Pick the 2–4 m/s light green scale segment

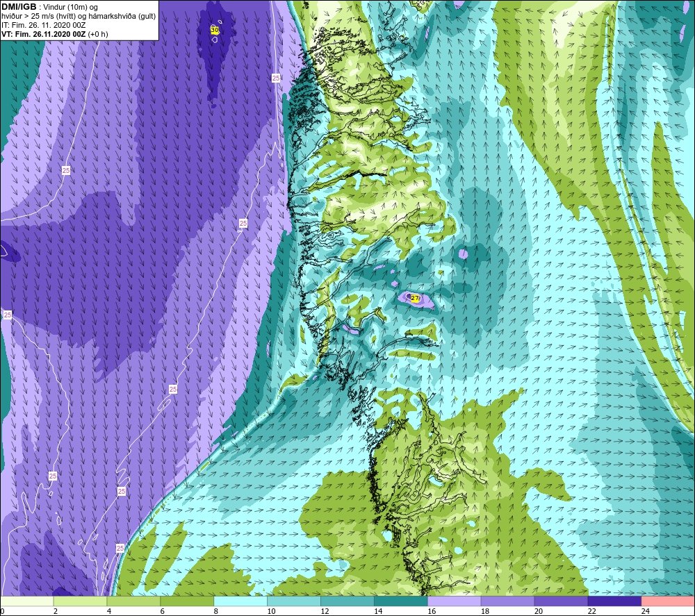80,601
